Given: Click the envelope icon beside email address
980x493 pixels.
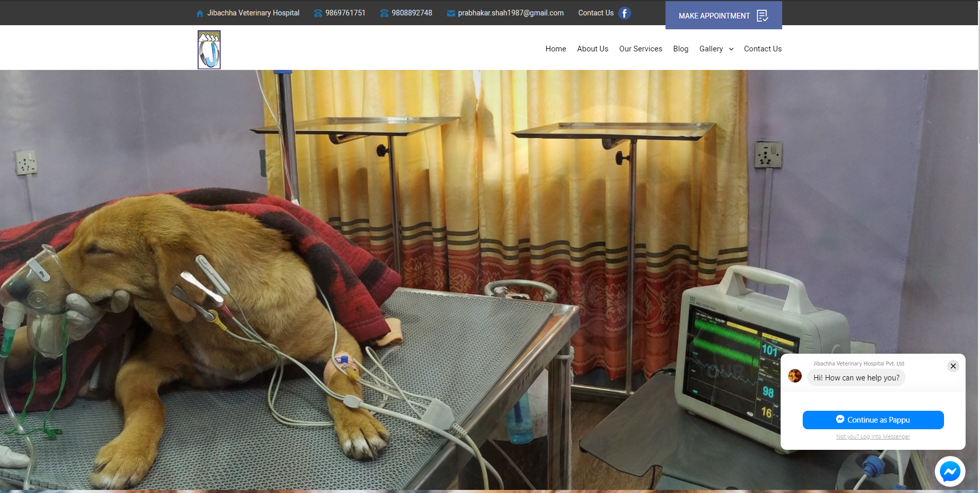Looking at the screenshot, I should point(451,13).
